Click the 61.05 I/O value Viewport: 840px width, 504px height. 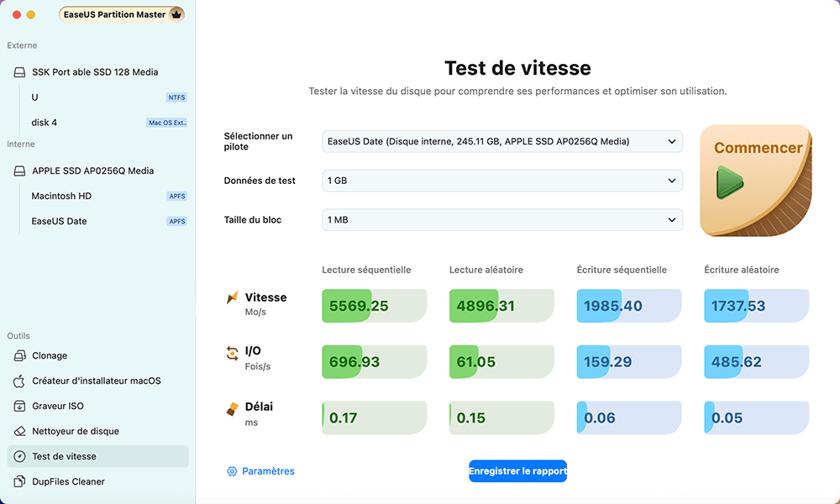pos(475,362)
